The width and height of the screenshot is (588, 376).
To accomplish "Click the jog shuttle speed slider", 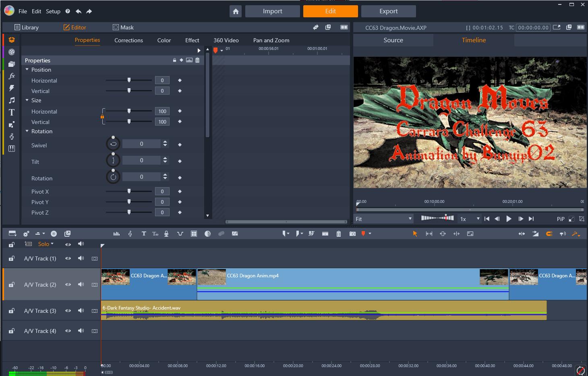I will [x=437, y=218].
